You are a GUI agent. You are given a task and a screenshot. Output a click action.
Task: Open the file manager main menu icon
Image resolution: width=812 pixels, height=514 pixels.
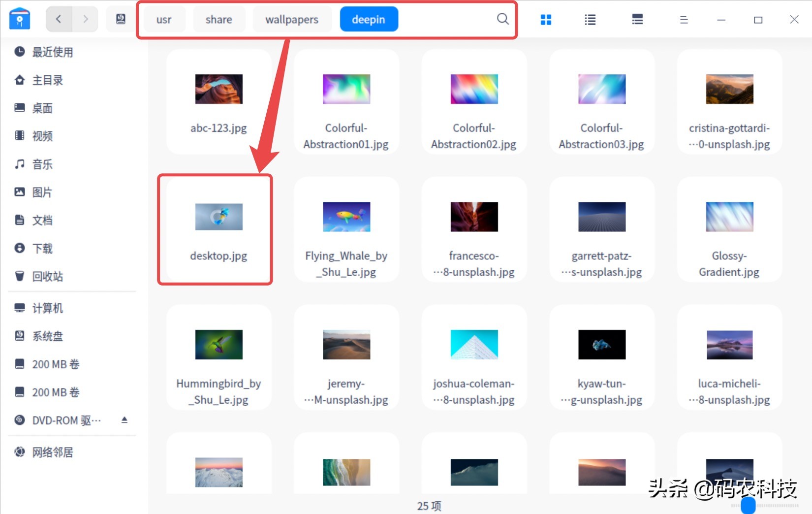click(x=684, y=19)
